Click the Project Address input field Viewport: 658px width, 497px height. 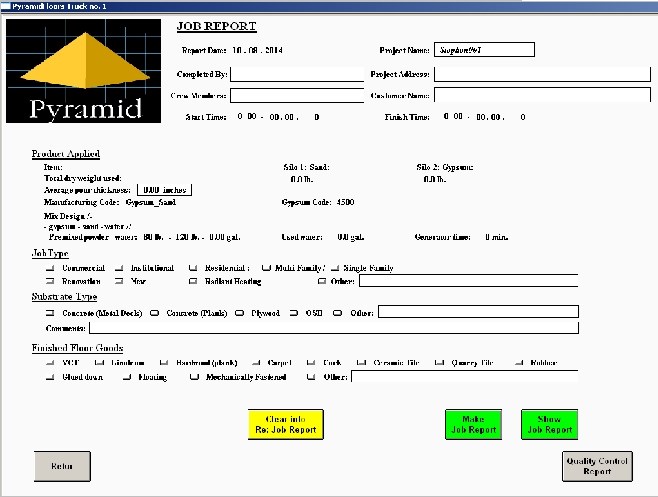[542, 74]
